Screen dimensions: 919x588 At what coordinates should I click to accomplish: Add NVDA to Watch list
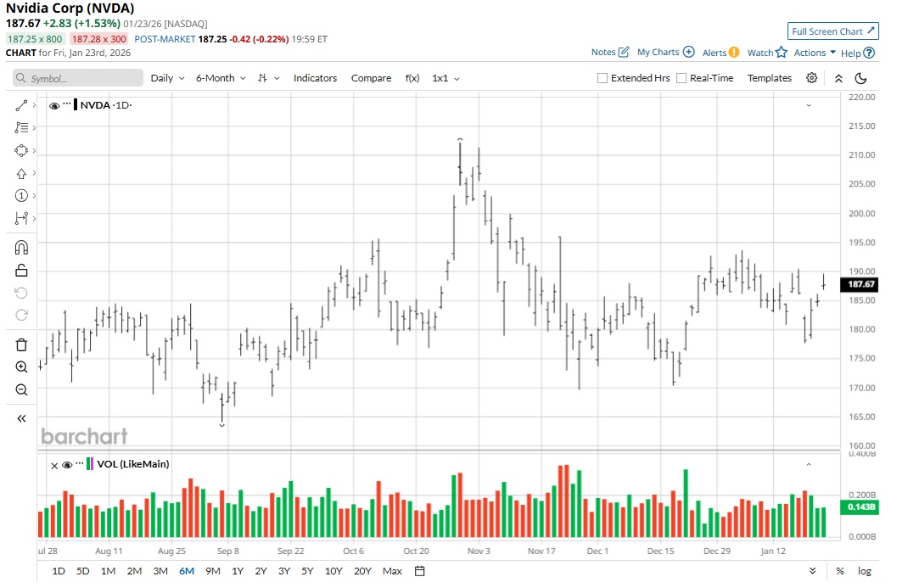click(767, 52)
